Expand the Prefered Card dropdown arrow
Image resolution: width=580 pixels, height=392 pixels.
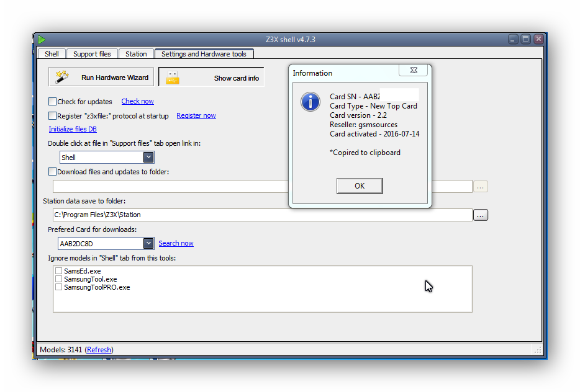[148, 244]
